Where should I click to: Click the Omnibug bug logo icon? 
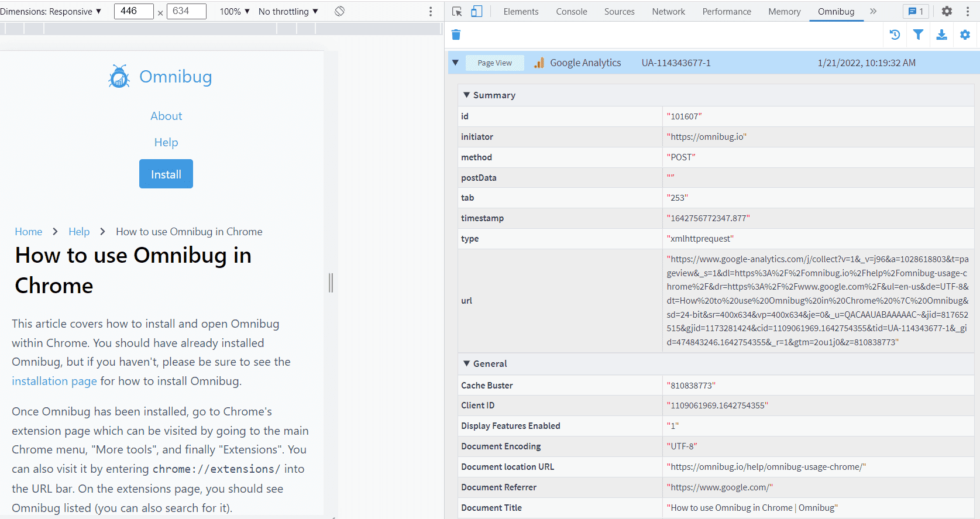point(119,77)
